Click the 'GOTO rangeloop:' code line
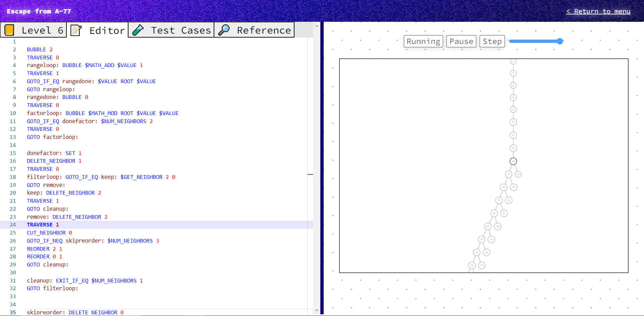This screenshot has width=644, height=316. tap(51, 90)
